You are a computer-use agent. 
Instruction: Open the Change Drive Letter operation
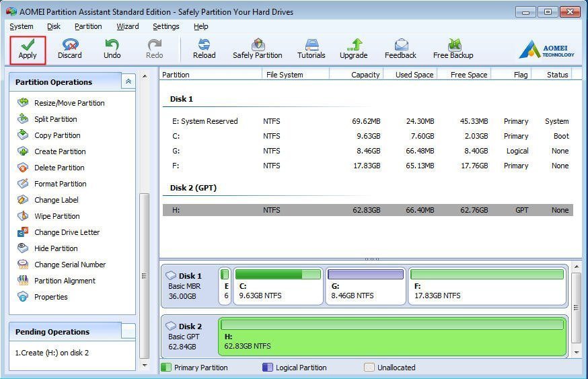tap(59, 232)
